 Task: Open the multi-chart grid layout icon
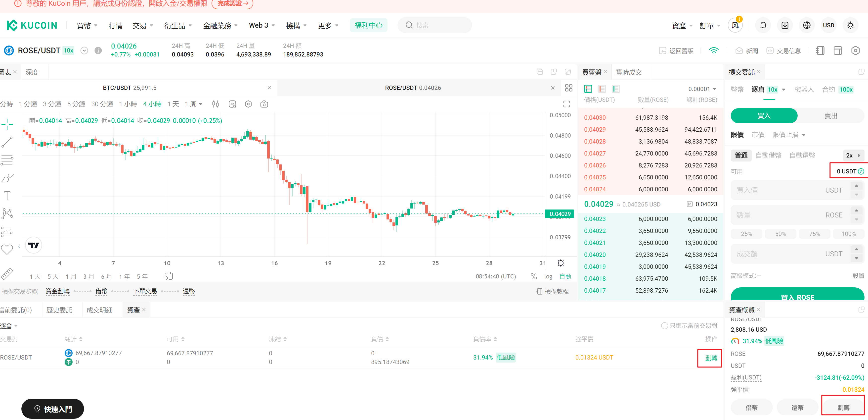tap(568, 88)
